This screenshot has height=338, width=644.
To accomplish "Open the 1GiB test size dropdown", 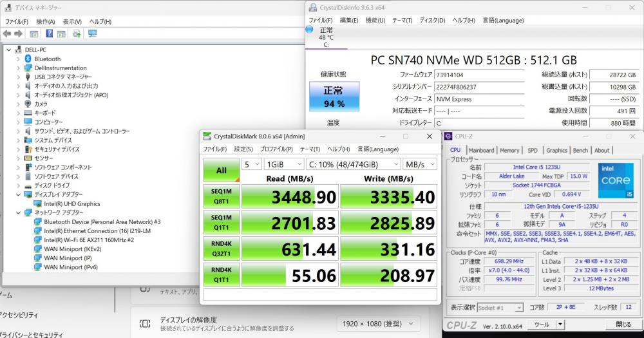I will click(x=284, y=164).
